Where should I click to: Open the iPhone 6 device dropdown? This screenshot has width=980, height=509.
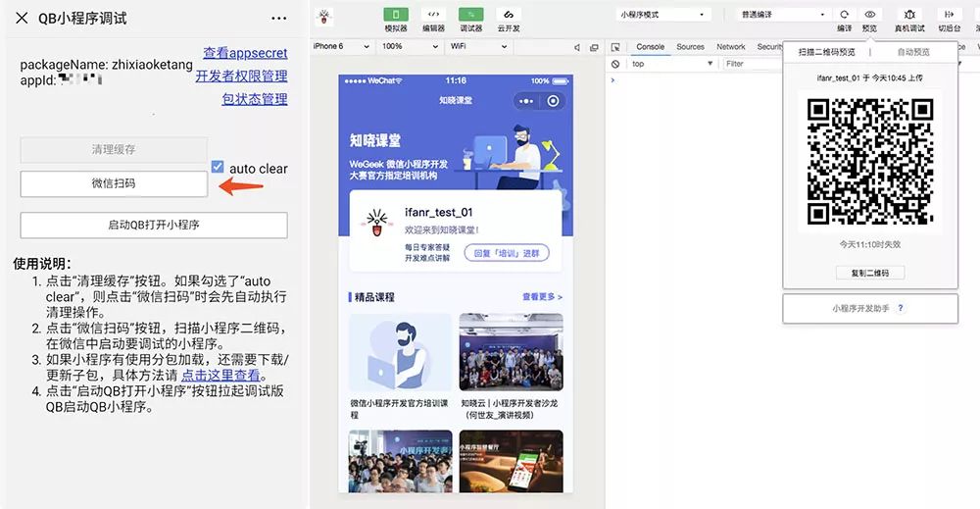click(x=341, y=46)
